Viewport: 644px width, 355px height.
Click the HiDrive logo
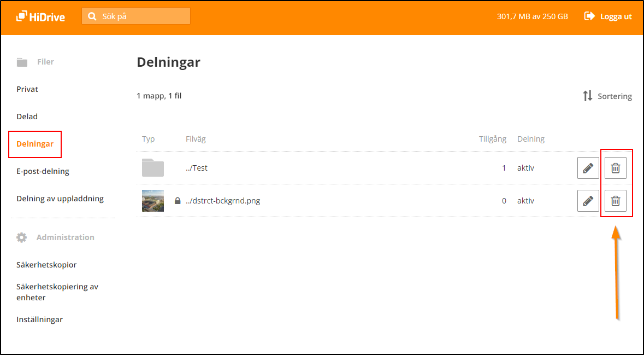pyautogui.click(x=40, y=16)
